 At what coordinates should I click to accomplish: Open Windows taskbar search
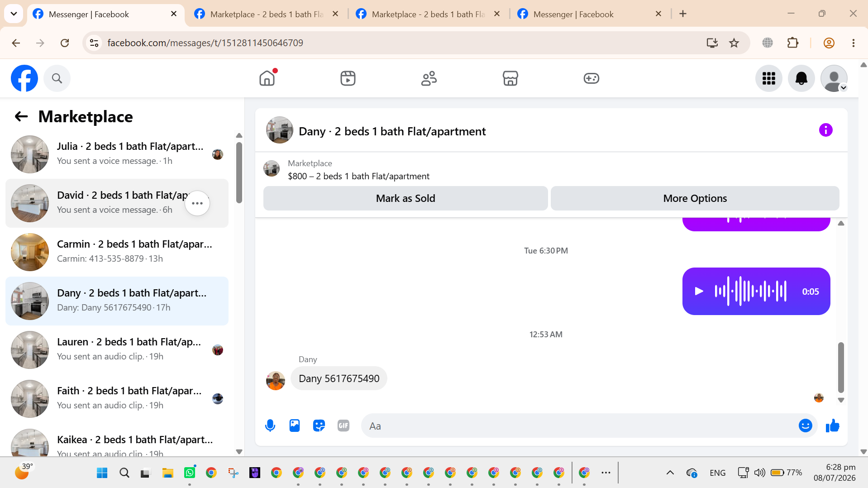(x=124, y=473)
